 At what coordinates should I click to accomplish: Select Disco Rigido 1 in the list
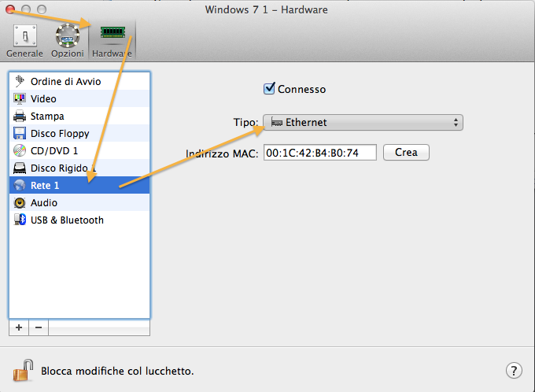79,168
